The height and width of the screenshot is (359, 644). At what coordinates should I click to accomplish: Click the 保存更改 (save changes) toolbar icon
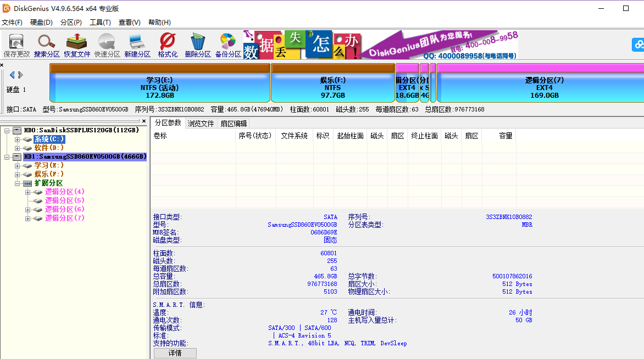click(16, 43)
